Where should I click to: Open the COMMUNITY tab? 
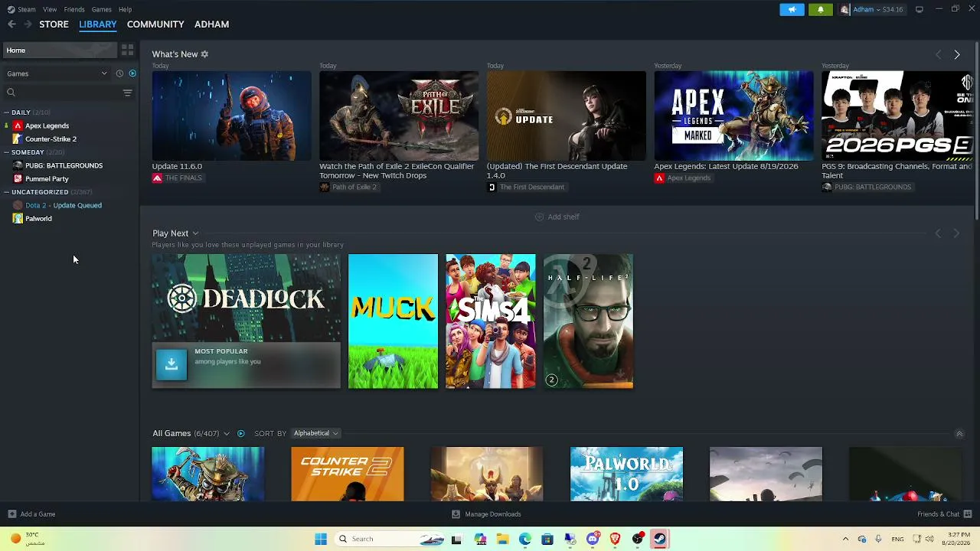155,24
